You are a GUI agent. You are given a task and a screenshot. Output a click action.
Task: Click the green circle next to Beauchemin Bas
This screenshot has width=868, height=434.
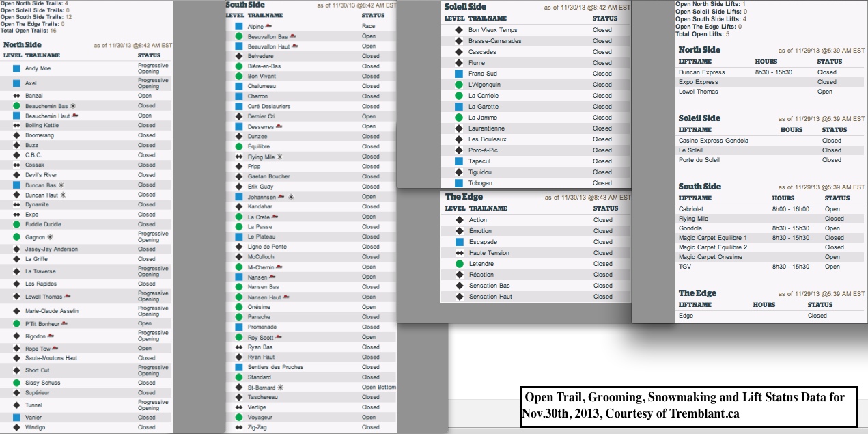(x=16, y=106)
